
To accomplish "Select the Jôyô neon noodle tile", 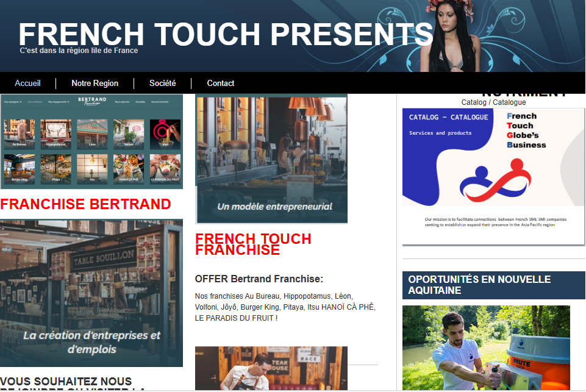I will 165,134.
